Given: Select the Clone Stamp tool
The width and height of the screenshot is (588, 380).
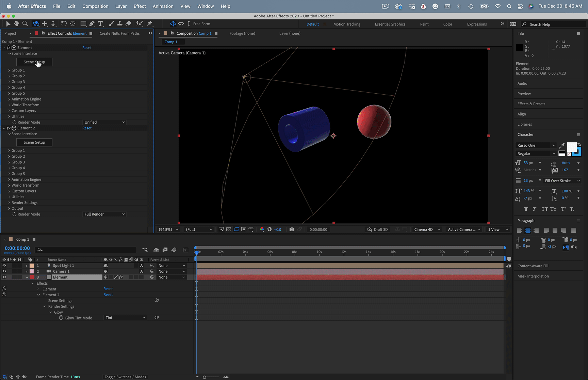Looking at the screenshot, I should [119, 23].
